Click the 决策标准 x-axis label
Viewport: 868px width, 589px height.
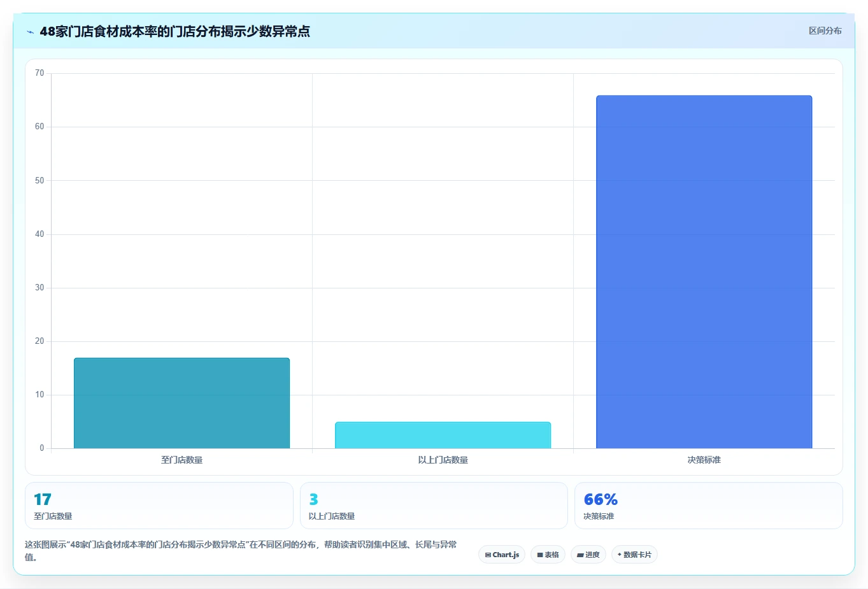[704, 460]
